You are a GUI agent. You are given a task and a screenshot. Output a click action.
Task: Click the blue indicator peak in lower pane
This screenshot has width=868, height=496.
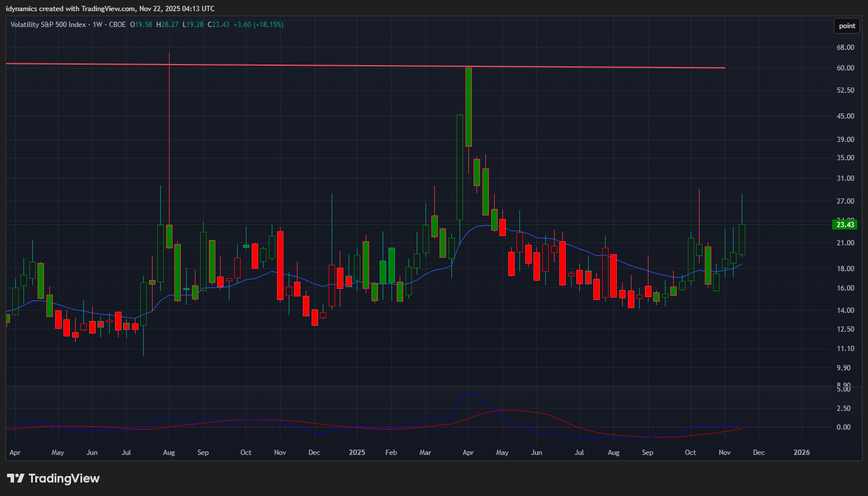tap(469, 392)
